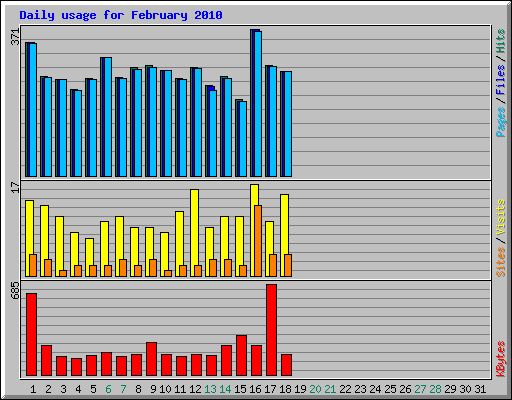Image resolution: width=512 pixels, height=400 pixels.
Task: Click the Files legend label
Action: [x=500, y=79]
